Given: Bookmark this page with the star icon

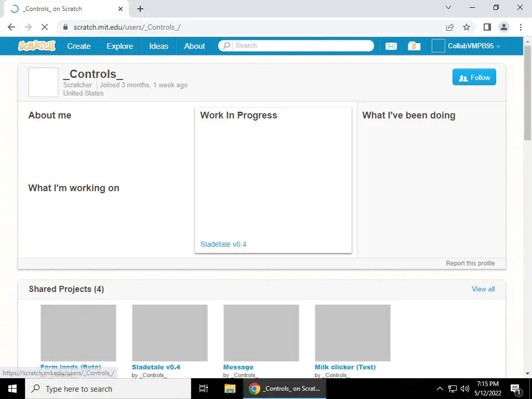Looking at the screenshot, I should click(x=467, y=27).
